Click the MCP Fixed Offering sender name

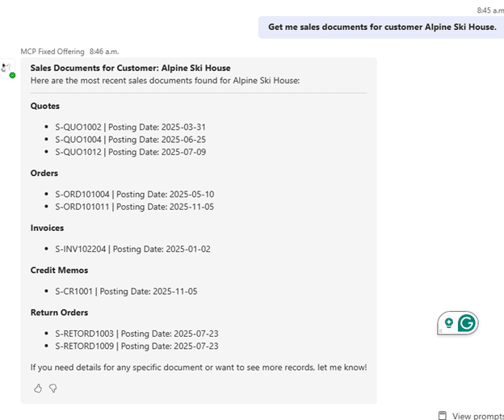point(52,52)
